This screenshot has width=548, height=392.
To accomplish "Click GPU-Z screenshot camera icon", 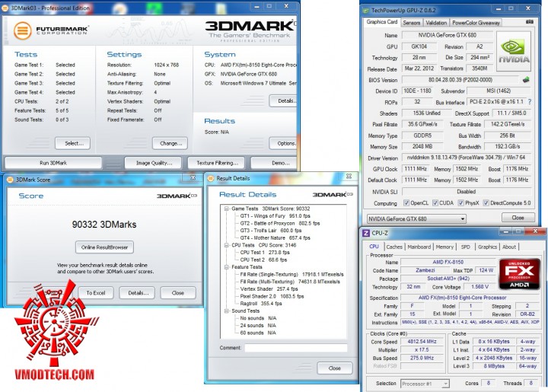I will click(x=530, y=21).
